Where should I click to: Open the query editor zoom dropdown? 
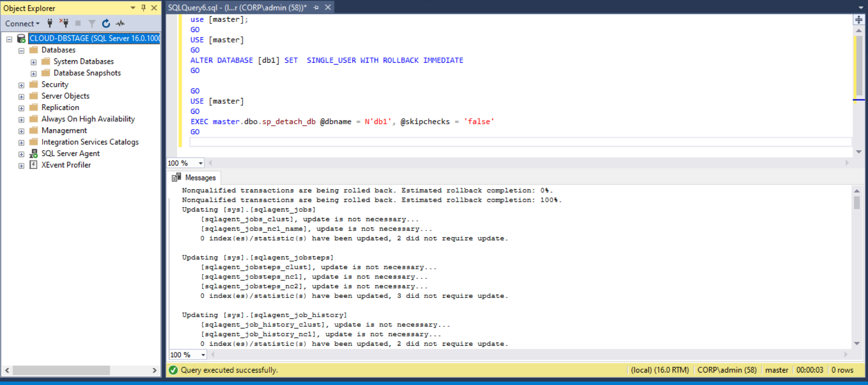[x=200, y=163]
